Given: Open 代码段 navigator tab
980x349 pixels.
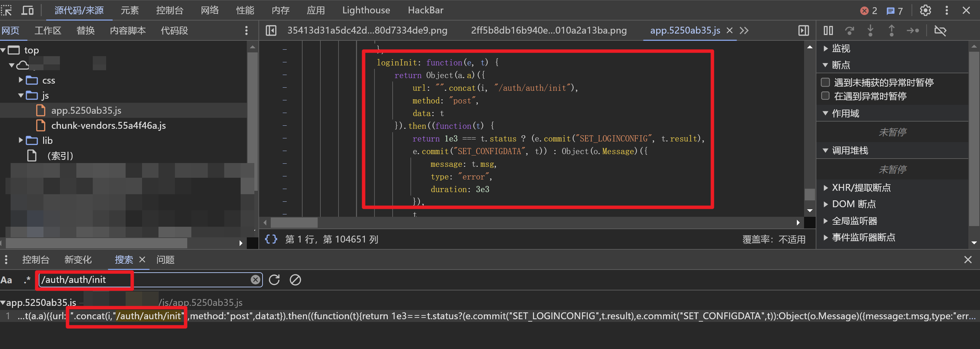Looking at the screenshot, I should tap(174, 30).
